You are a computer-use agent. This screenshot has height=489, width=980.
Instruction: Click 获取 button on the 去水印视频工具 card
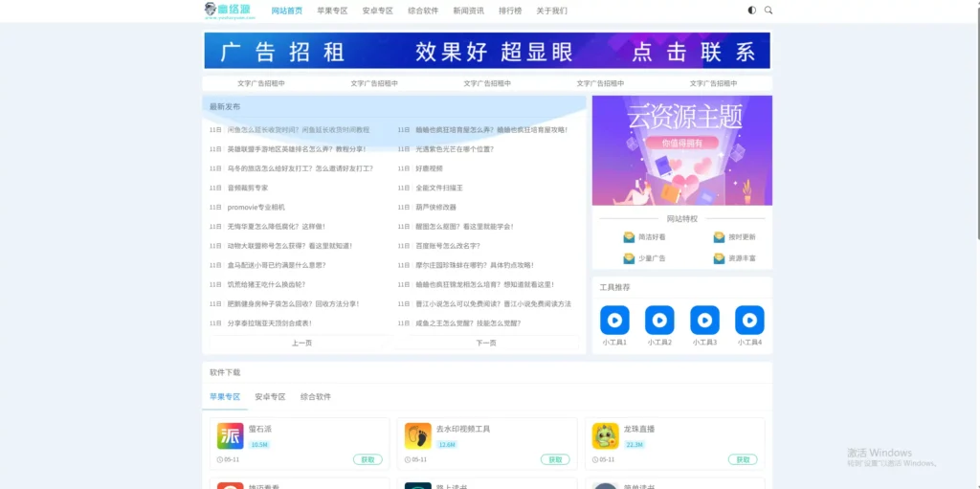pos(555,459)
